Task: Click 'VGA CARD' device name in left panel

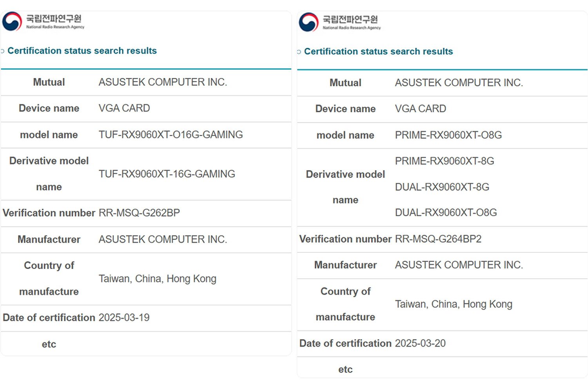Action: 124,108
